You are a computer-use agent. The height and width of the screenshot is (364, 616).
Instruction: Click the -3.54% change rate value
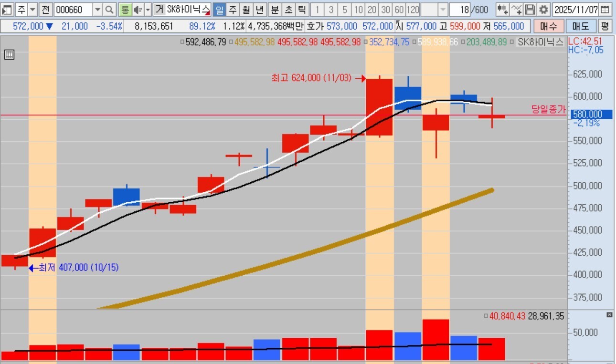[109, 26]
